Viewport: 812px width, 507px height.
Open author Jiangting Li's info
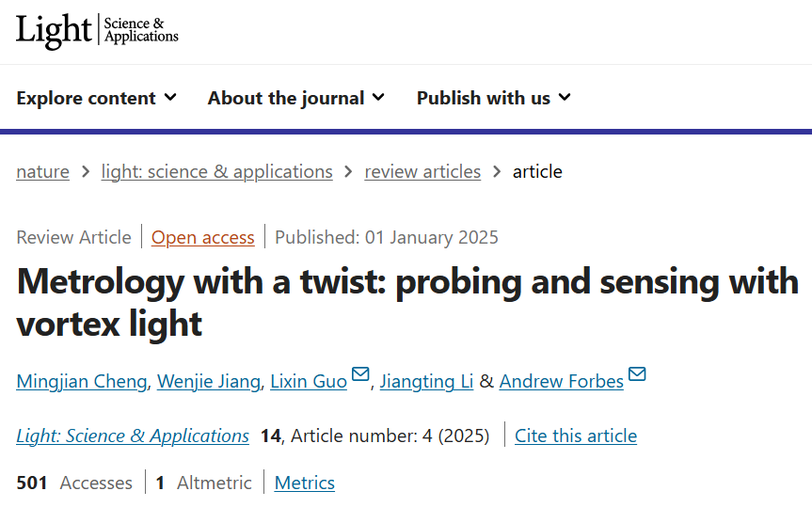(x=426, y=381)
